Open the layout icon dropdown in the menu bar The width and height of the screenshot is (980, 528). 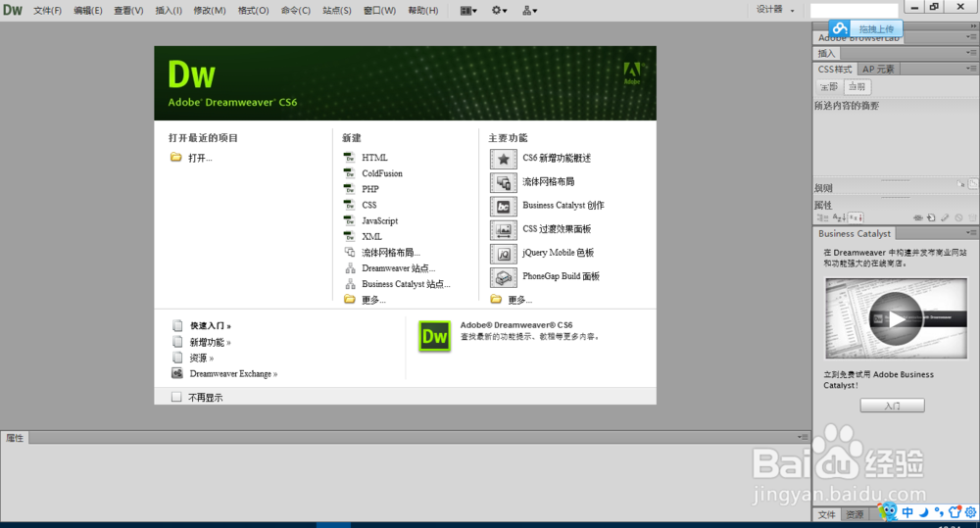(x=468, y=11)
